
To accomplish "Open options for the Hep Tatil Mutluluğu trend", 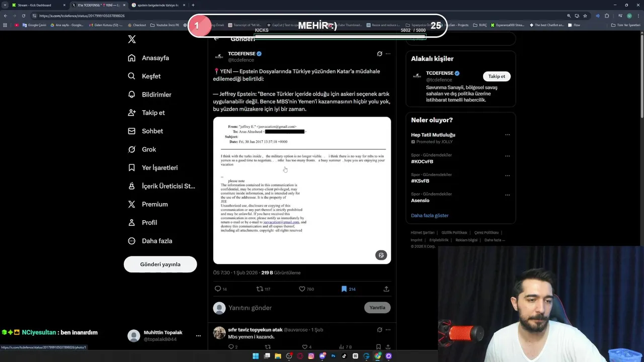I will point(507,135).
